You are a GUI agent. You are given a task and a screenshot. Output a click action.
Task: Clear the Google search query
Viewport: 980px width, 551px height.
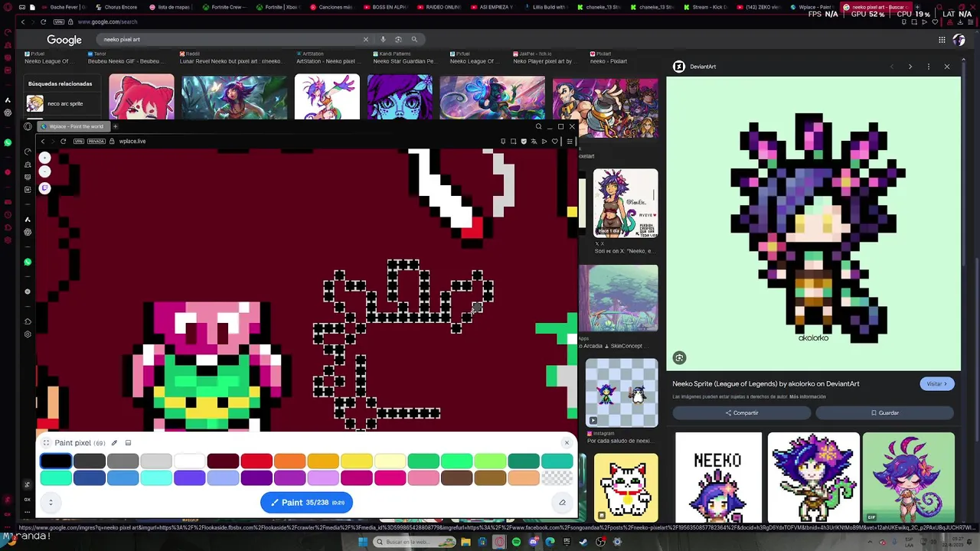365,39
